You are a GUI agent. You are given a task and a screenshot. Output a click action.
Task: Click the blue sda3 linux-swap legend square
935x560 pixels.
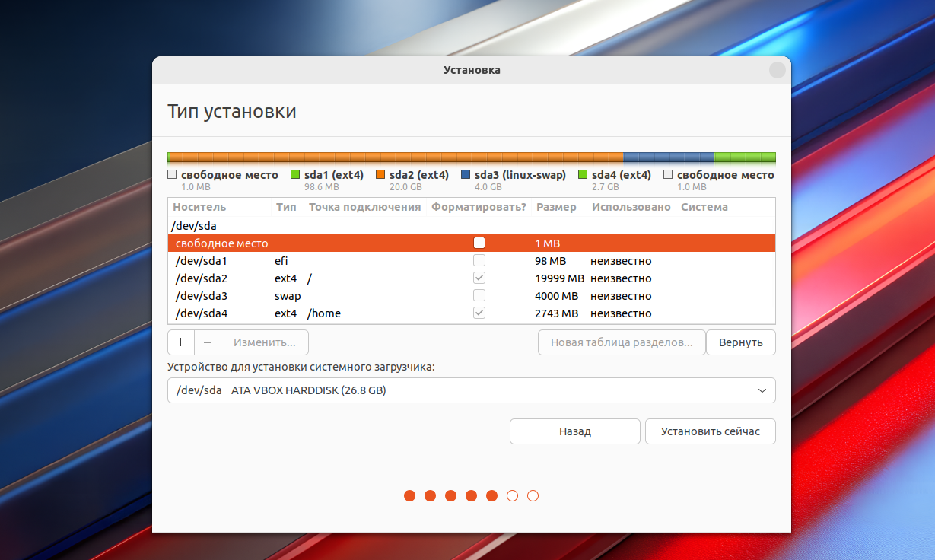[x=466, y=175]
